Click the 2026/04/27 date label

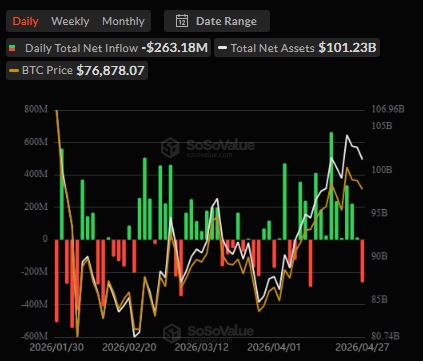click(x=362, y=347)
